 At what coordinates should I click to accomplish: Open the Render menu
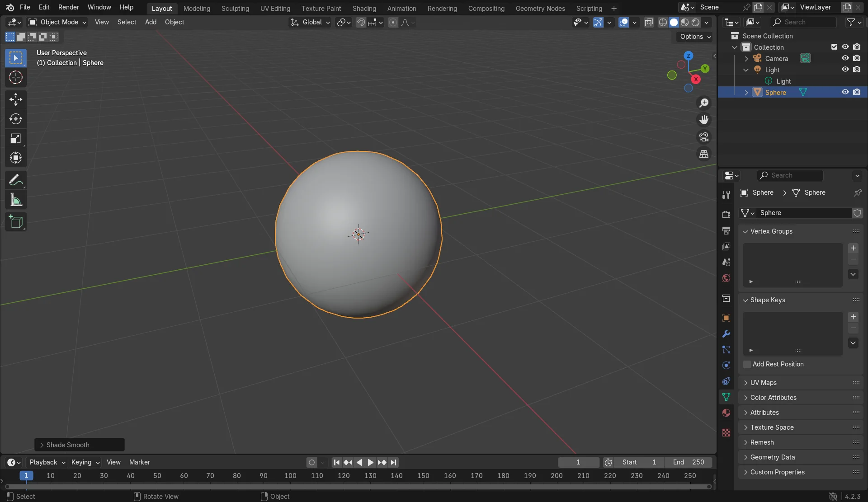68,8
